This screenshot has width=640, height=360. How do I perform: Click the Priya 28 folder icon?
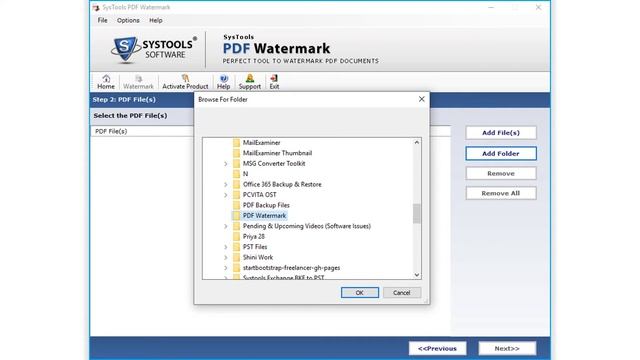[236, 236]
